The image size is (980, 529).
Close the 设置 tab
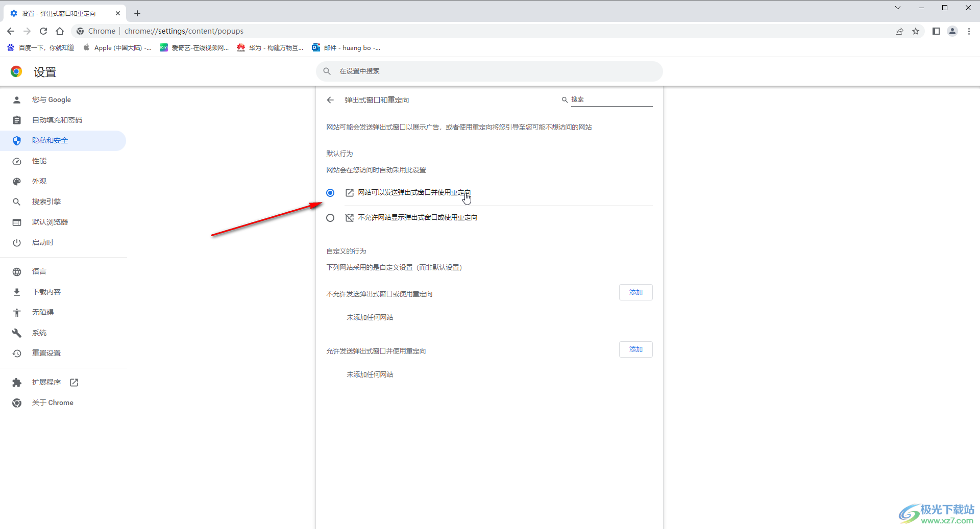coord(118,13)
